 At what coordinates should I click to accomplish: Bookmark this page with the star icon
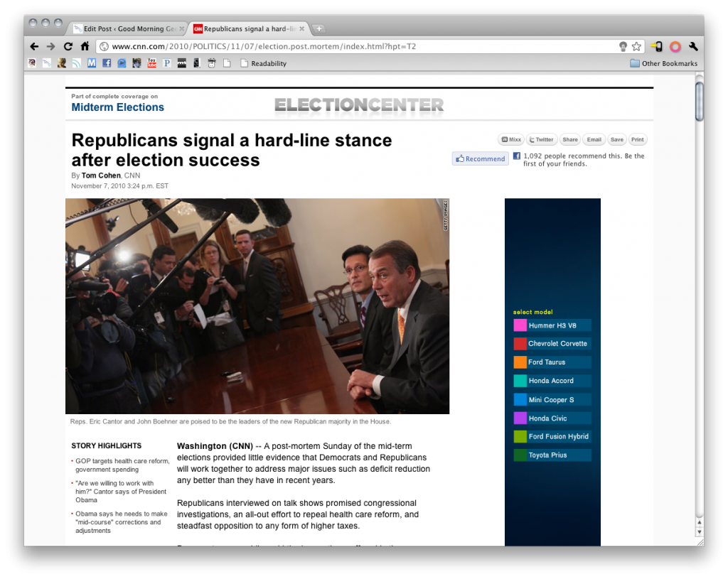636,46
